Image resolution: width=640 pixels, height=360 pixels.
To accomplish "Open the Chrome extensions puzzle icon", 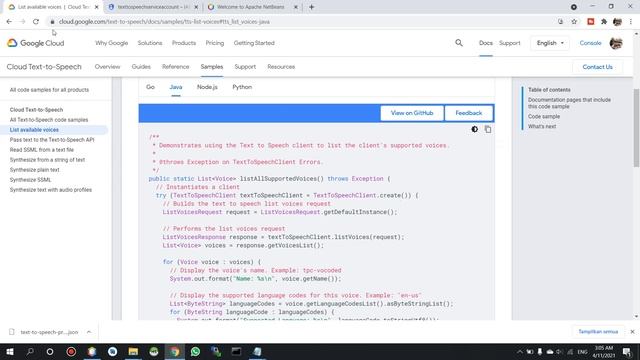I will [x=604, y=22].
